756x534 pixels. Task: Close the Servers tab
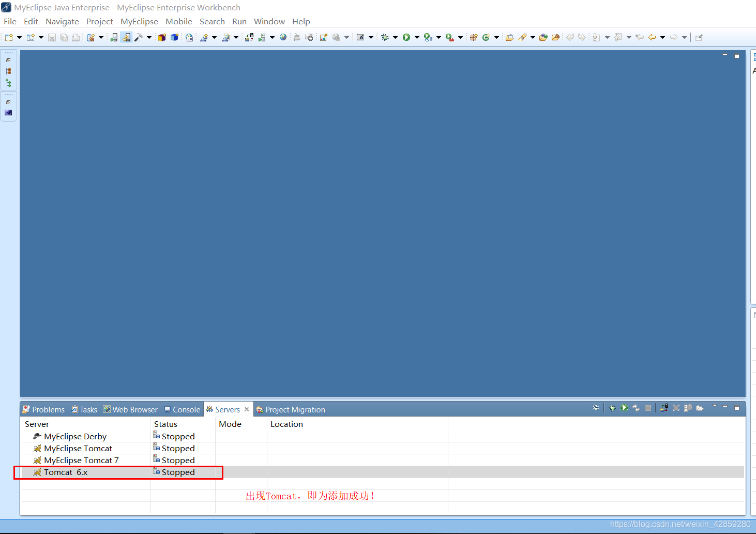247,409
